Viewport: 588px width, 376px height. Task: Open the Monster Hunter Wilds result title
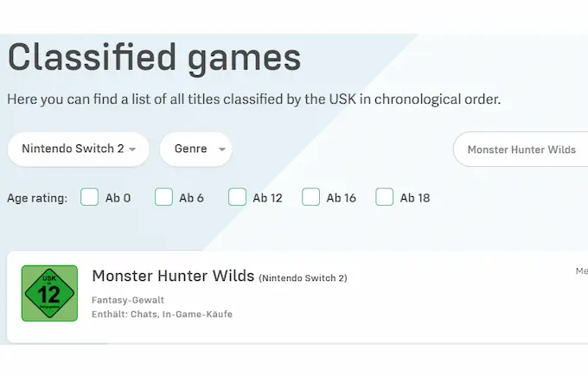click(x=173, y=276)
